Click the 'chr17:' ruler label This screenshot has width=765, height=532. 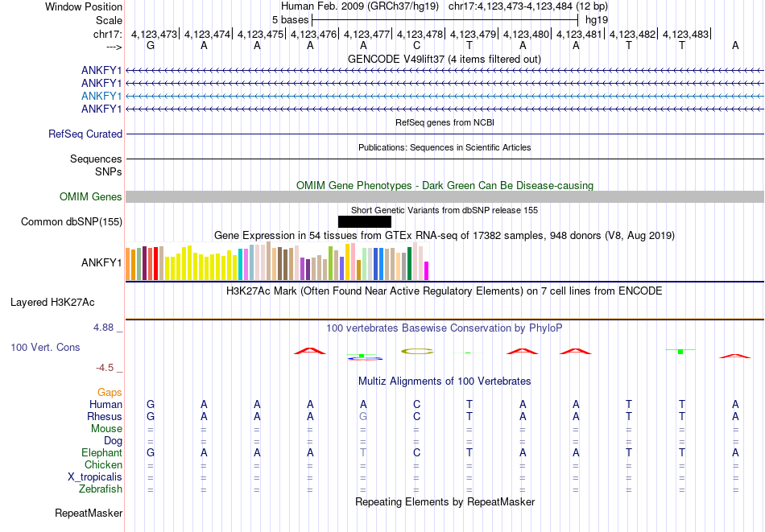click(108, 34)
